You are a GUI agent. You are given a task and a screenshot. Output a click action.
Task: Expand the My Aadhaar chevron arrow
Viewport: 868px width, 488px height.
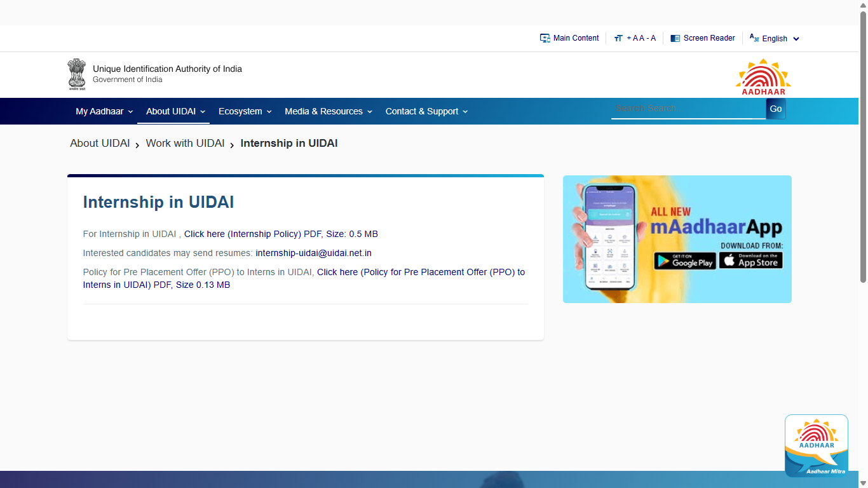[x=130, y=112]
